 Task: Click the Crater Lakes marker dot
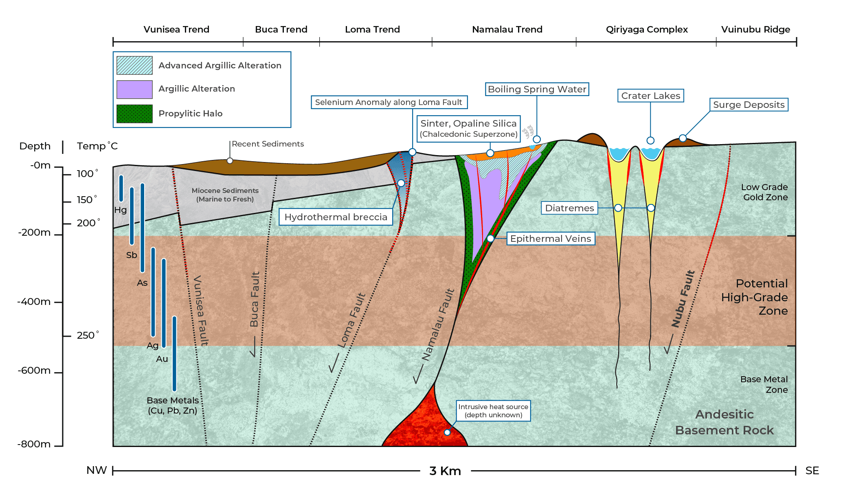pyautogui.click(x=650, y=140)
